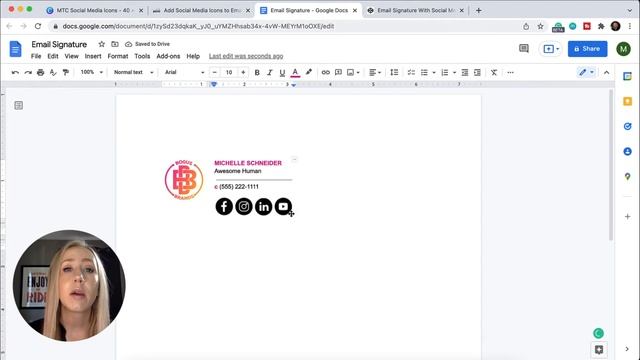This screenshot has height=360, width=640.
Task: Open the Insert menu
Action: [93, 56]
